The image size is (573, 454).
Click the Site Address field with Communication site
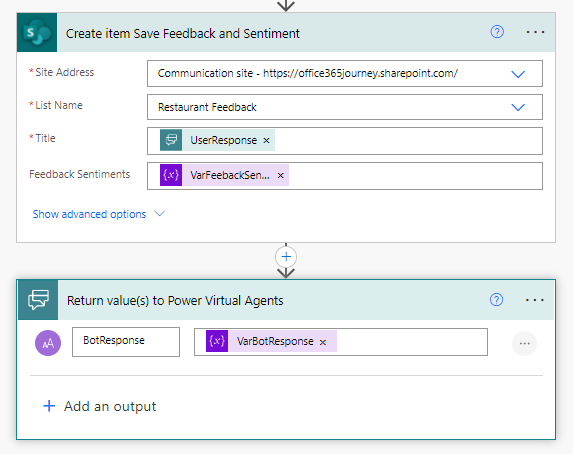(345, 73)
